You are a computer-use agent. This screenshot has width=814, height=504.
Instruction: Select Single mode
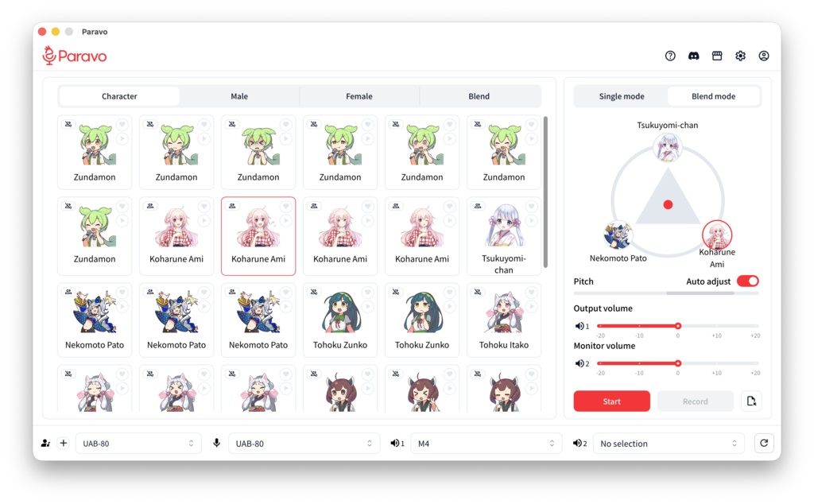point(622,96)
